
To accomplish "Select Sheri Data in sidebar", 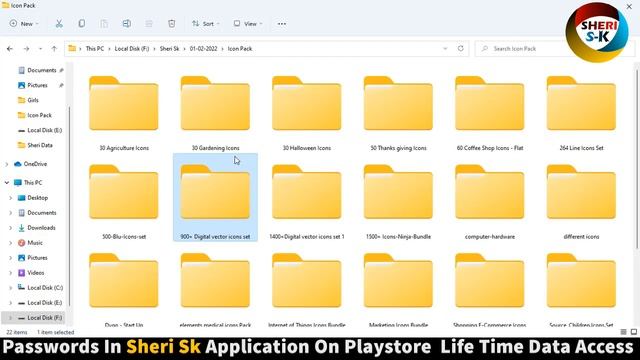I will click(36, 145).
